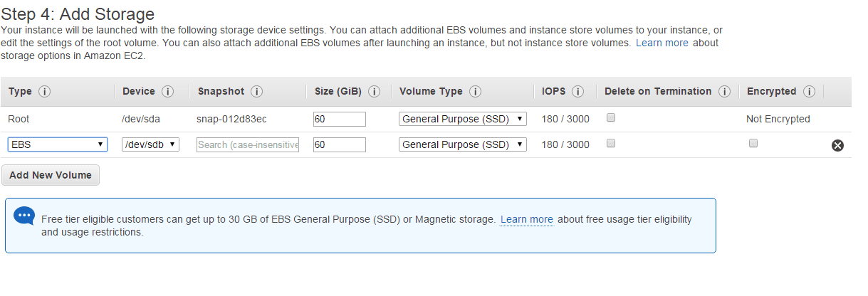Screen dimensions: 868x296
Task: Open the Snapshot column info icon
Action: pyautogui.click(x=257, y=92)
